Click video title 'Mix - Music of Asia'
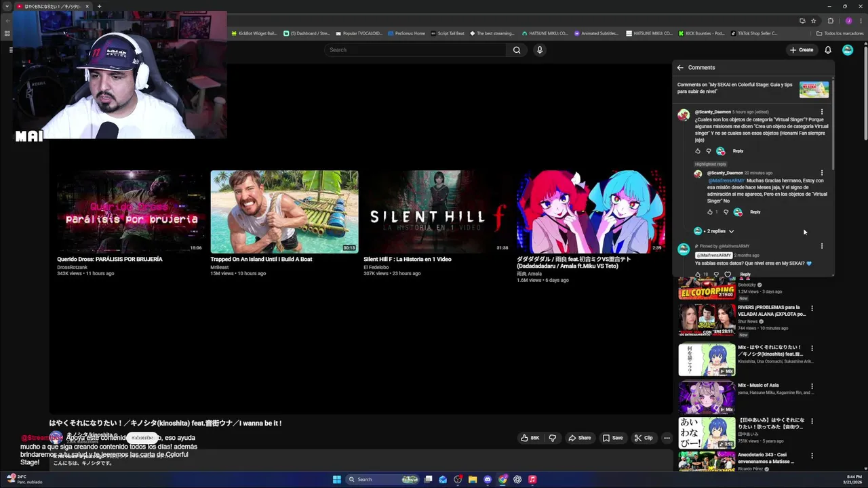The image size is (868, 488). (x=758, y=385)
